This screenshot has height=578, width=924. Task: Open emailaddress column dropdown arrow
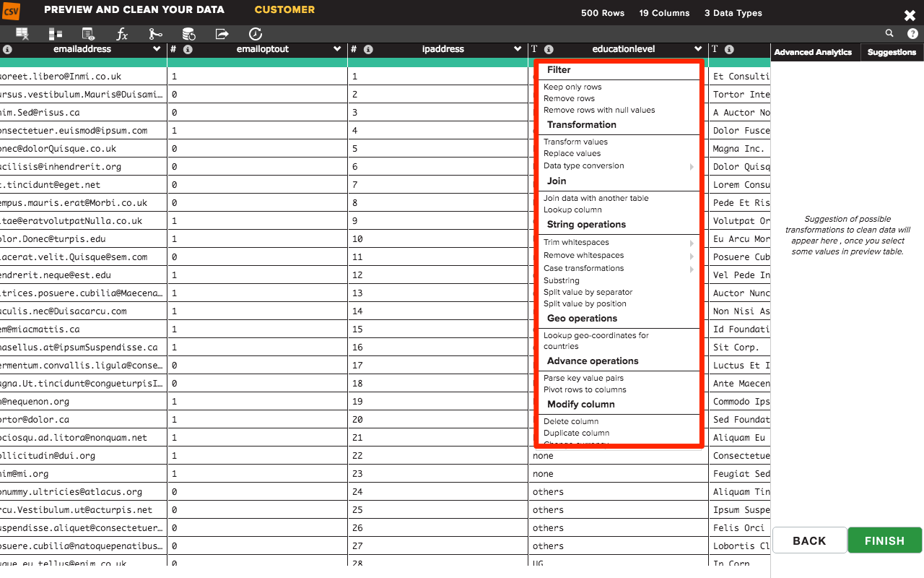coord(157,50)
